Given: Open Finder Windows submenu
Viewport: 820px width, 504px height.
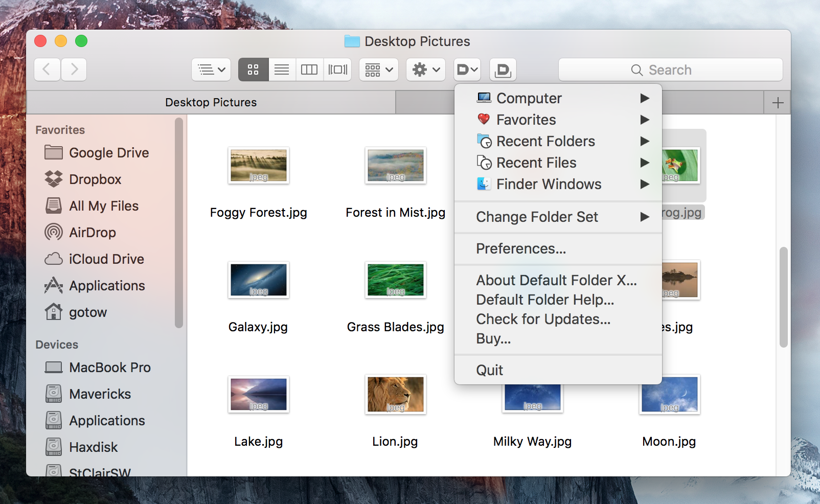Looking at the screenshot, I should pos(558,184).
